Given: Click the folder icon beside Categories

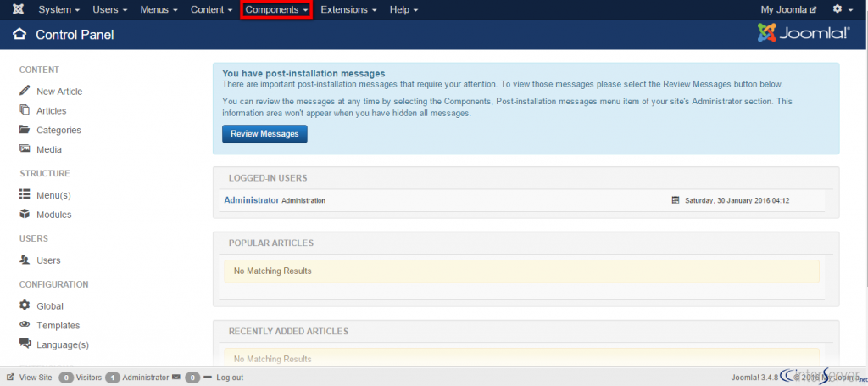Looking at the screenshot, I should pyautogui.click(x=25, y=130).
